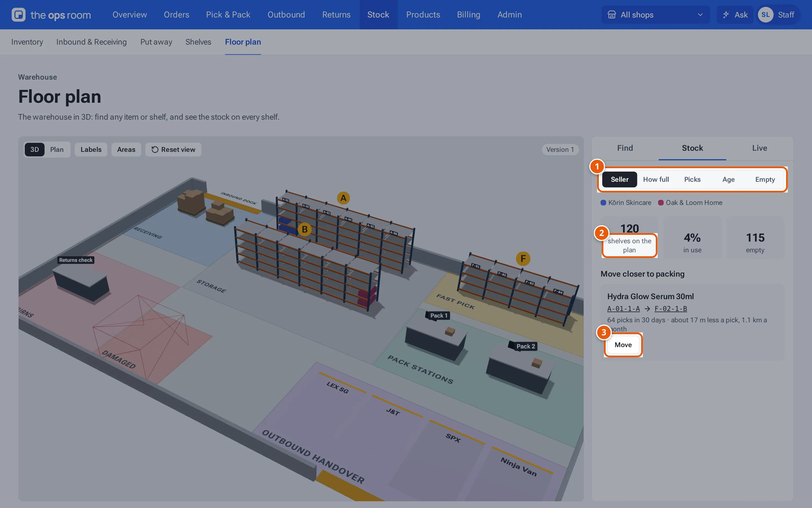812x508 pixels.
Task: Click the shop icon beside All shops
Action: point(612,15)
